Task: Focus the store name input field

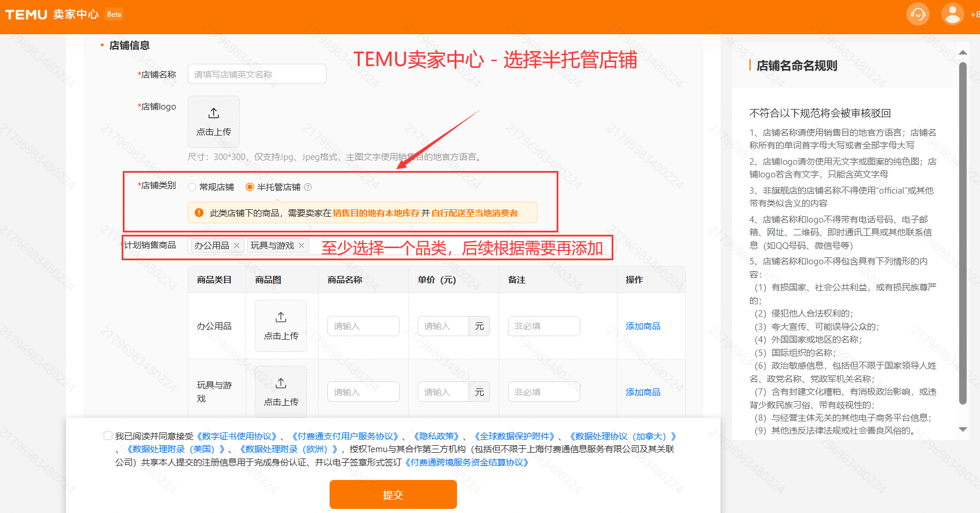Action: coord(257,74)
